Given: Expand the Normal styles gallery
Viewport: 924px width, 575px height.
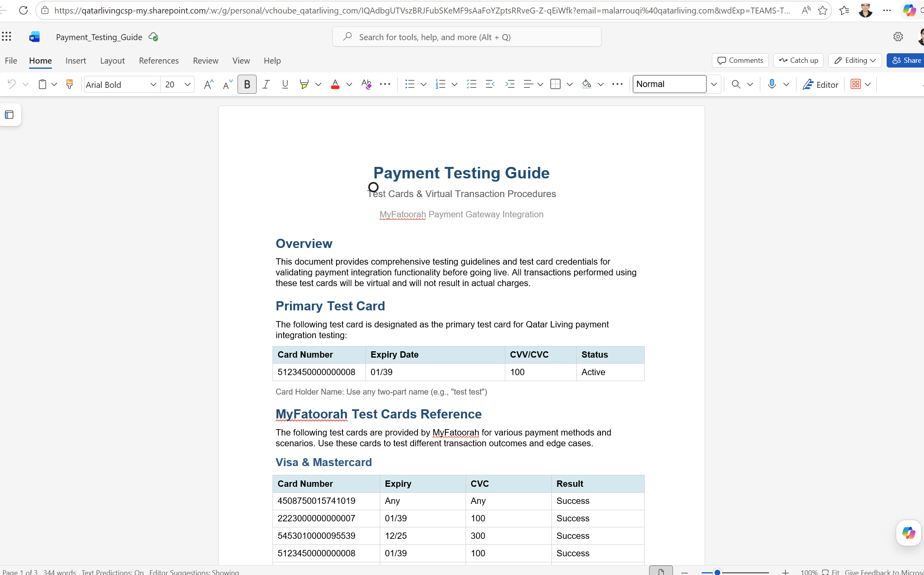Looking at the screenshot, I should point(714,84).
